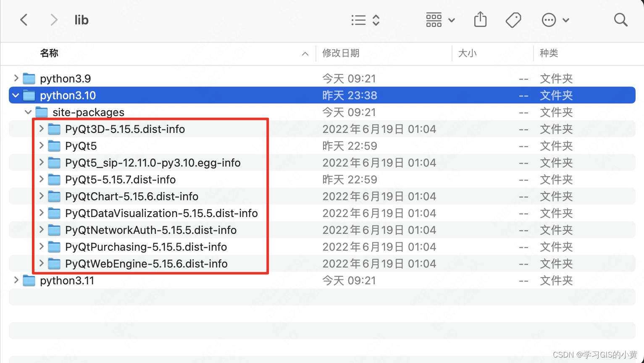Screen dimensions: 644x363
Task: Select the python3.11 folder icon
Action: [x=29, y=281]
